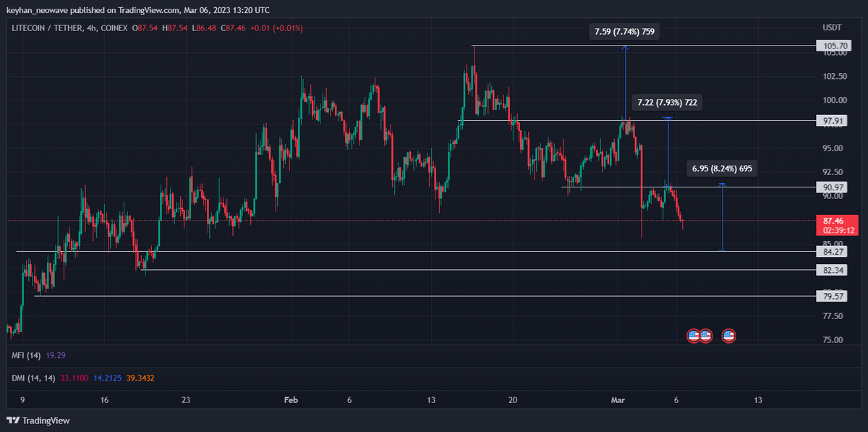Open the MFI (14) indicator legend
This screenshot has width=868, height=432.
[x=26, y=356]
